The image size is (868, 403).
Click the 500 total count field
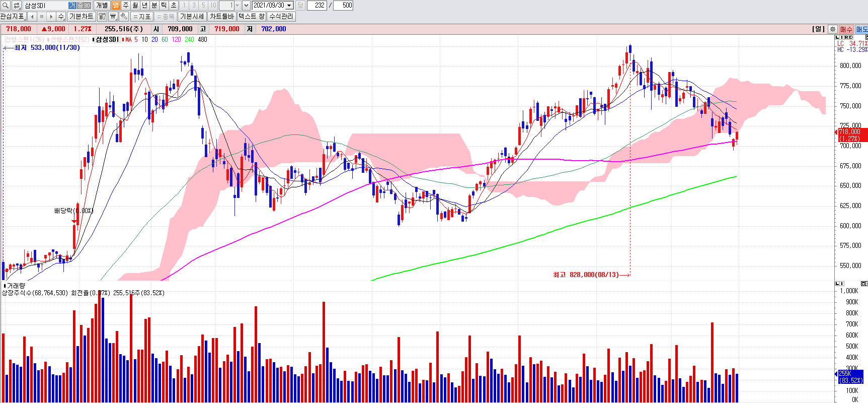click(343, 6)
